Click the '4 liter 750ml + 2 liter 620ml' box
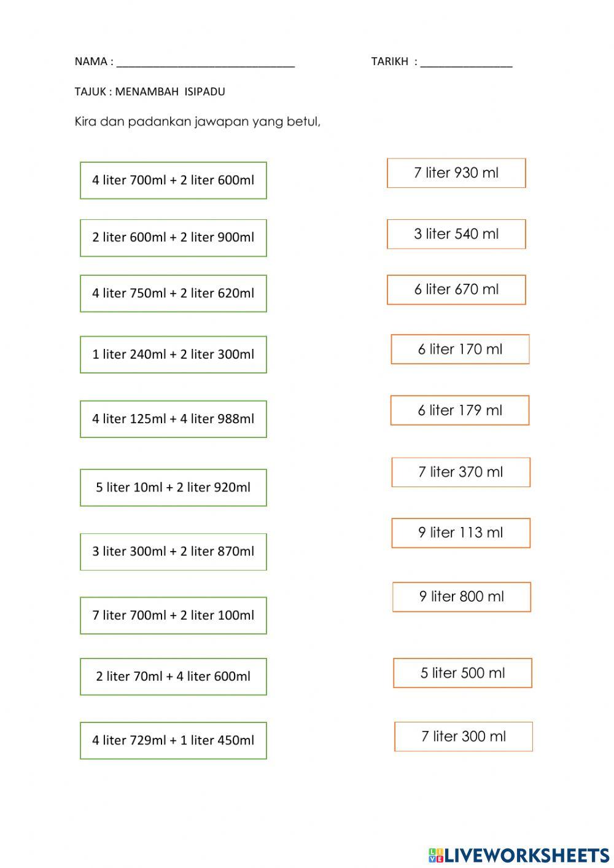Viewport: 614px width, 868px height. tap(173, 294)
